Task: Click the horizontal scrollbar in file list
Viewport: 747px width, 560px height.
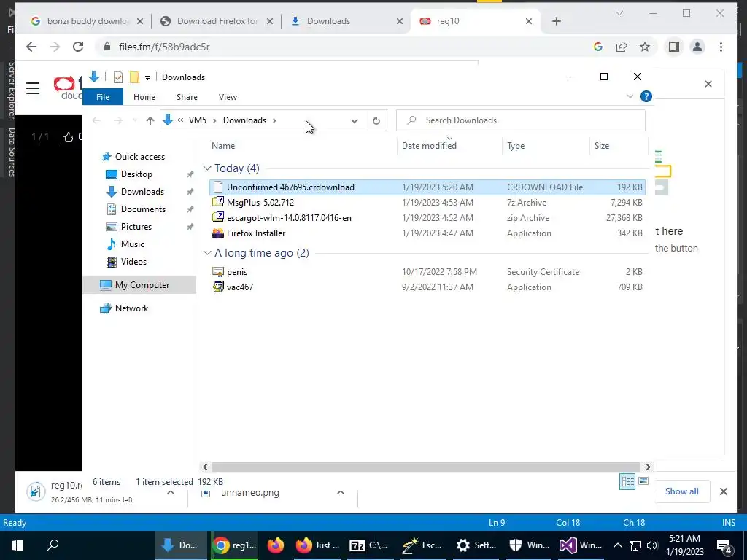Action: point(425,467)
